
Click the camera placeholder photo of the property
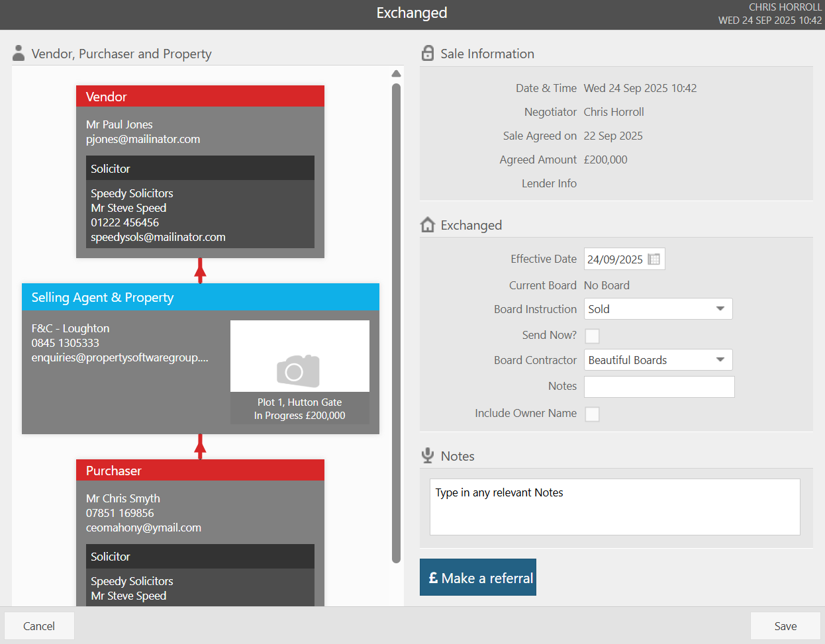click(300, 356)
